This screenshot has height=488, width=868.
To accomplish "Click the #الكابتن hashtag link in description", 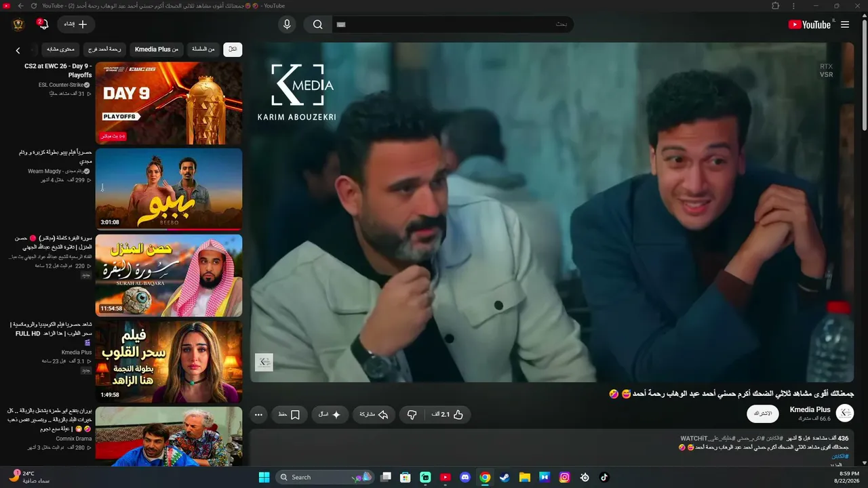I will 840,457.
